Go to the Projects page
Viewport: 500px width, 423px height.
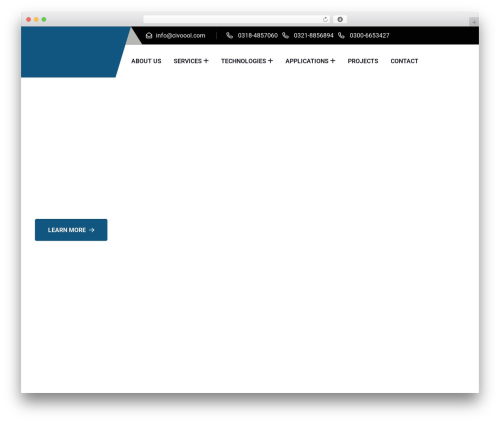tap(363, 61)
